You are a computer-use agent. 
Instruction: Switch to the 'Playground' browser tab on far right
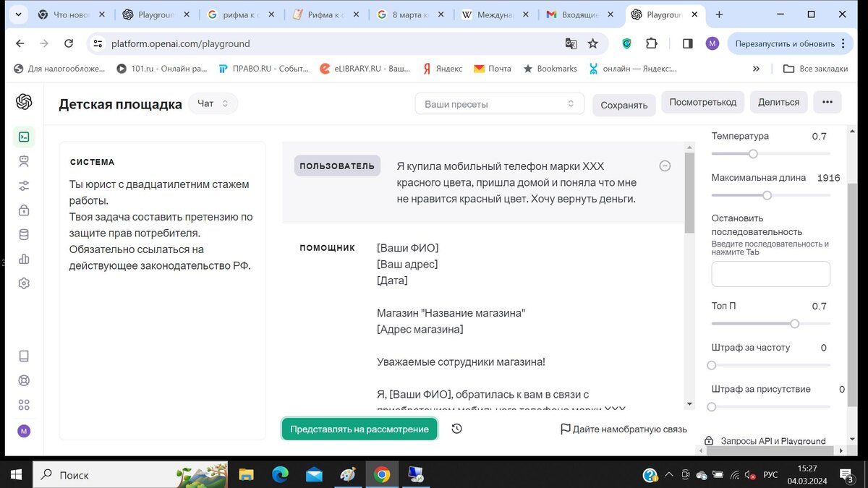(x=660, y=14)
